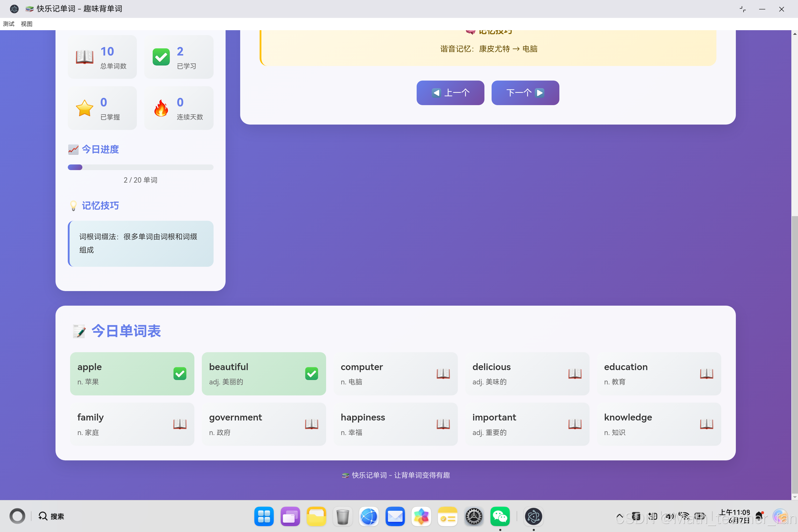The image size is (798, 532).
Task: Click the 谐音记忆 康皮尤特 tip text
Action: (489, 49)
